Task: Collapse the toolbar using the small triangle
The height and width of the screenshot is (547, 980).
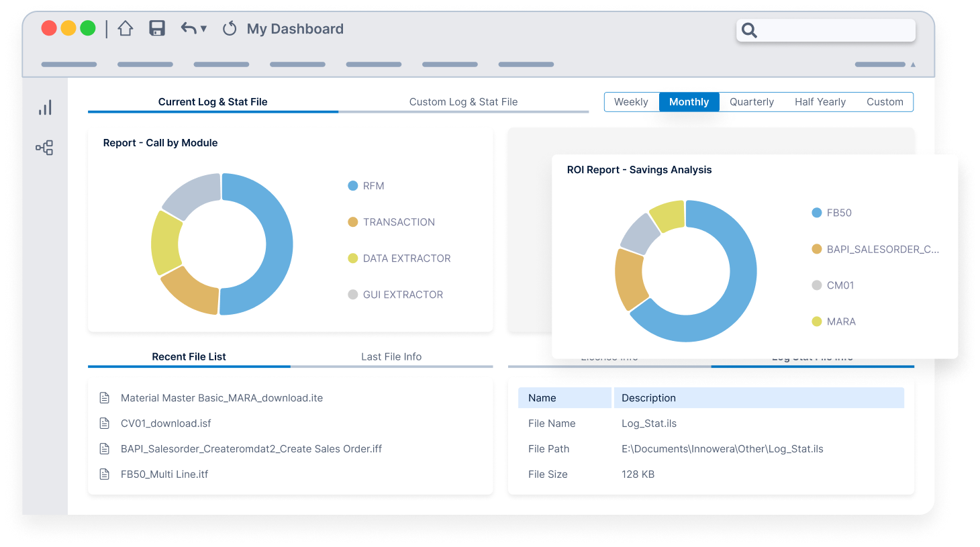Action: coord(912,64)
